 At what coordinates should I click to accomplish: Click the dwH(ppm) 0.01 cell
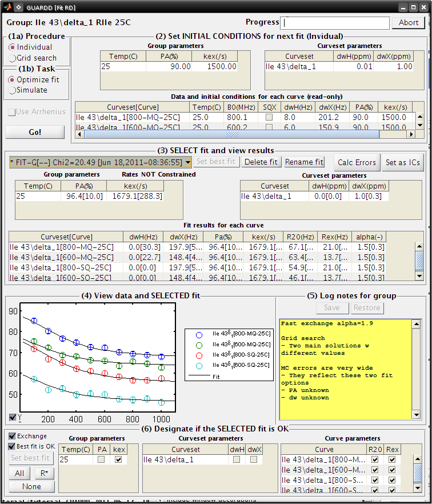click(x=353, y=66)
